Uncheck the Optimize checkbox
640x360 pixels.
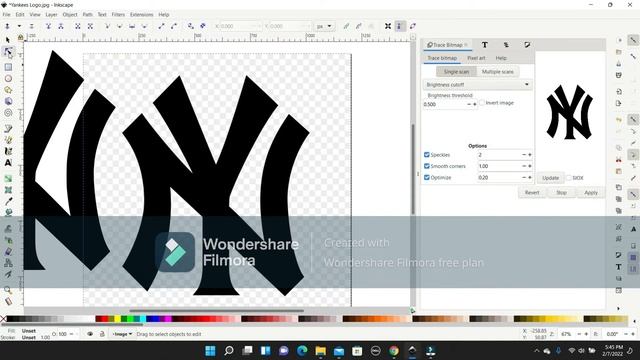[x=427, y=178]
